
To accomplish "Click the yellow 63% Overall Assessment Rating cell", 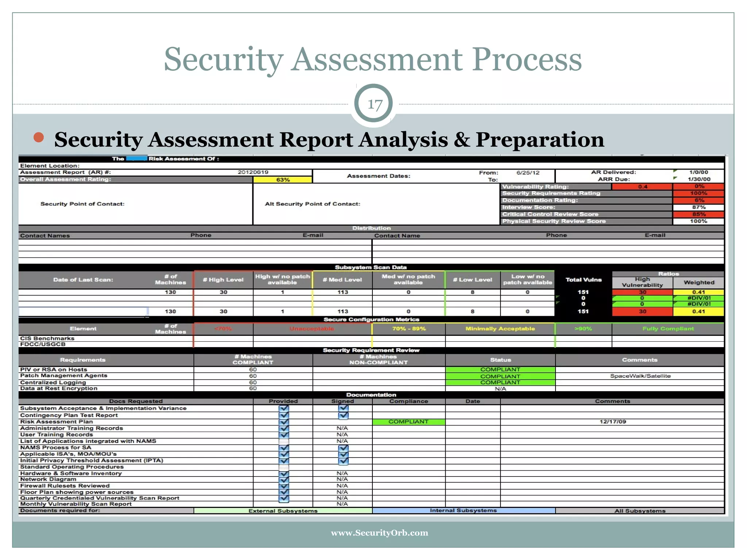I will click(283, 180).
